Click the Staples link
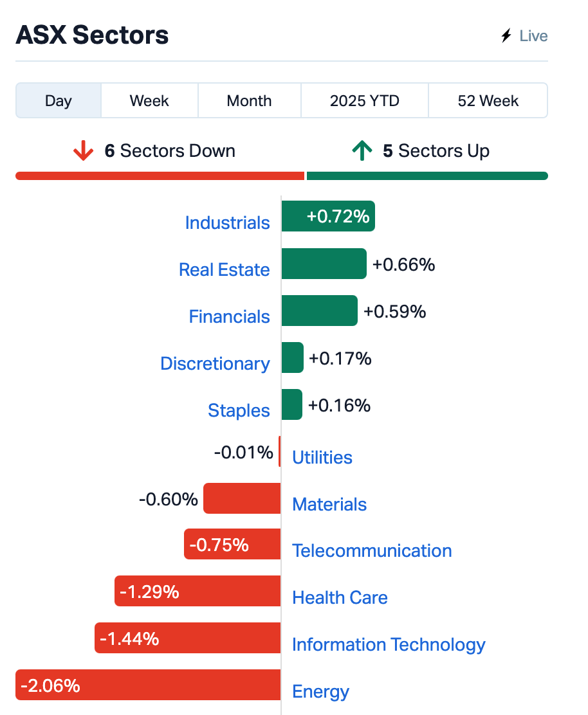 [x=239, y=410]
